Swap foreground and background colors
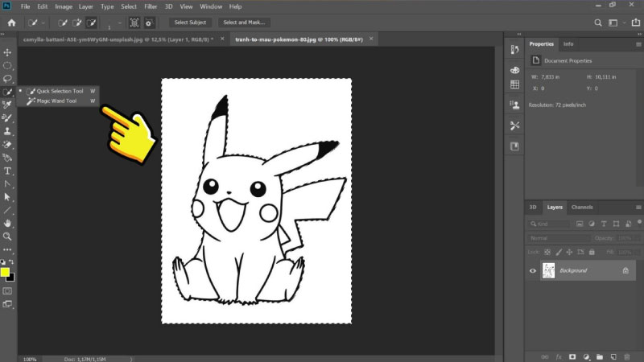Viewport: 644px width, 362px height. coord(11,262)
